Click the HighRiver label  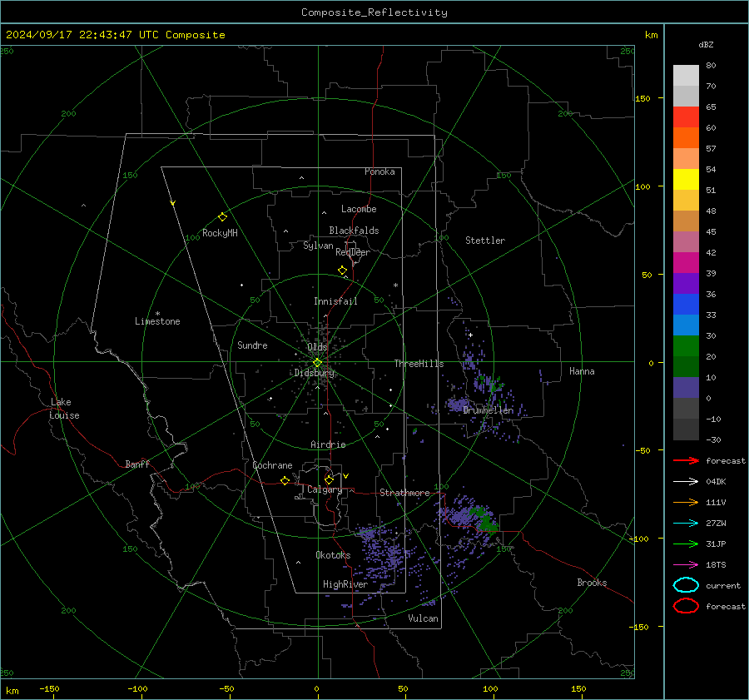345,584
